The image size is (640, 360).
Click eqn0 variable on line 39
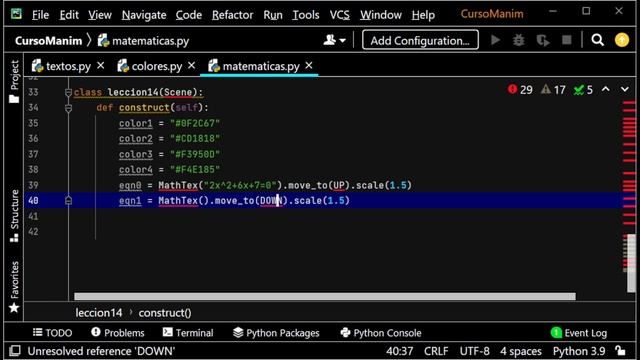pyautogui.click(x=130, y=185)
